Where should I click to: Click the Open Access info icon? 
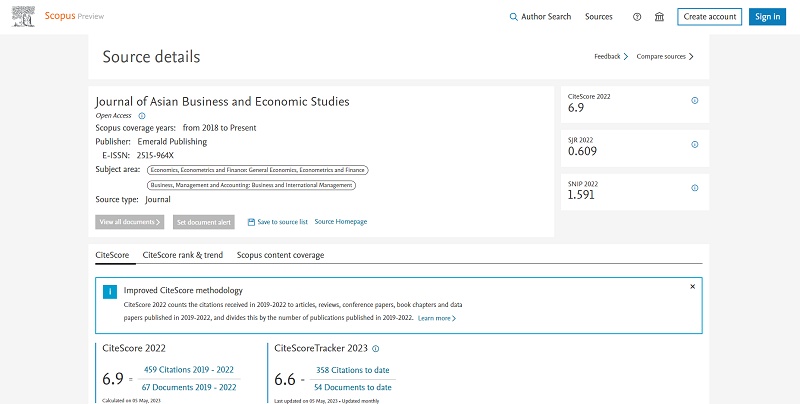click(x=142, y=116)
